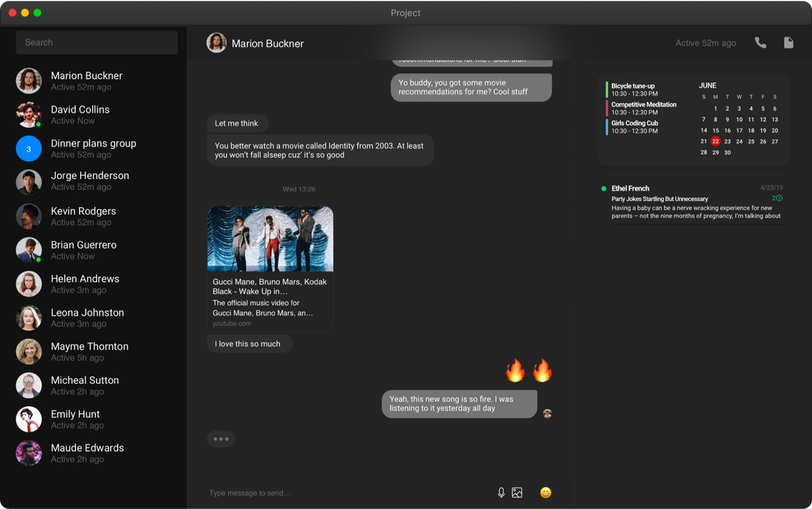This screenshot has height=509, width=812.
Task: Open Ethel French's message preview
Action: [696, 203]
